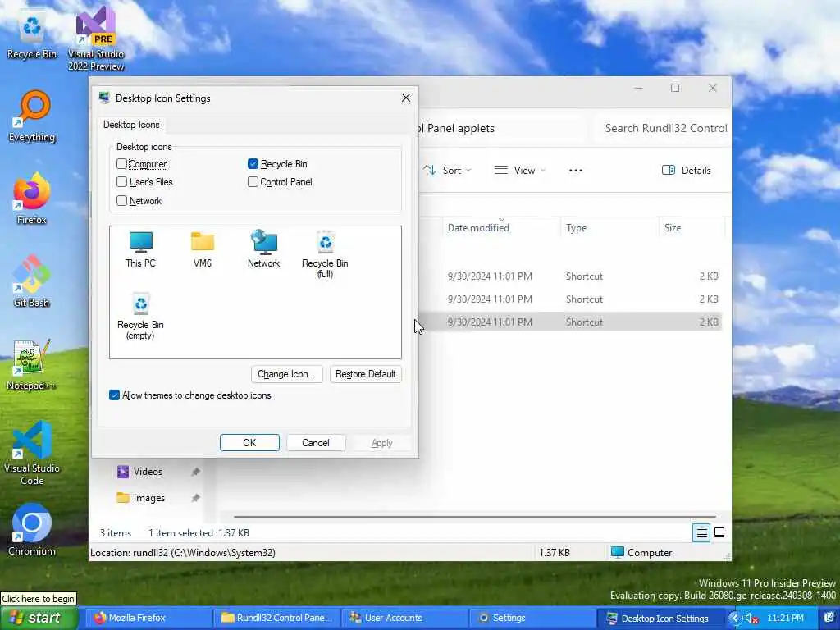
Task: Select the VM6 folder icon in preview list
Action: (203, 249)
